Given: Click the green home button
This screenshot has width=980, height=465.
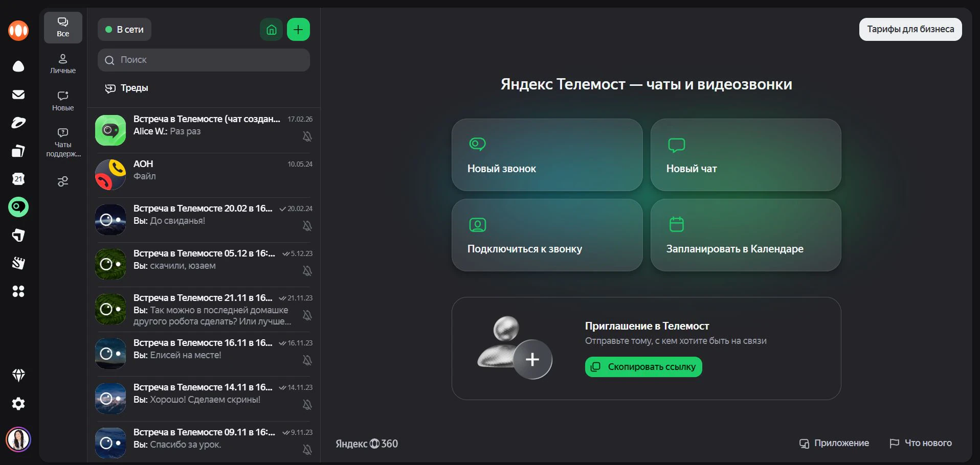Looking at the screenshot, I should (x=272, y=30).
